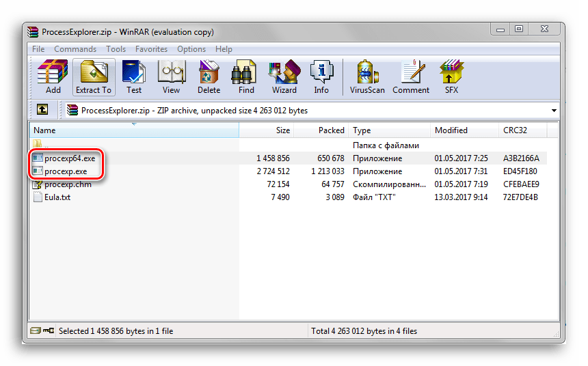Select the procexp64.exe file name

pyautogui.click(x=70, y=158)
